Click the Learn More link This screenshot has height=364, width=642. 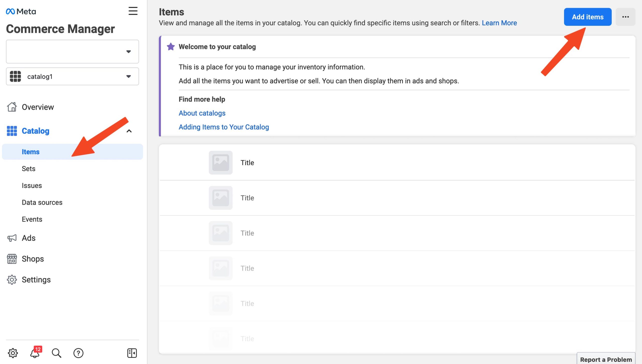[499, 23]
